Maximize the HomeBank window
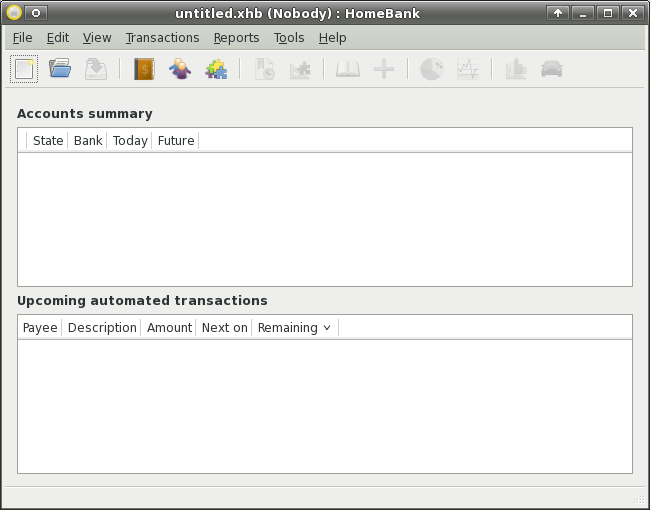Viewport: 650px width, 510px height. click(x=608, y=13)
